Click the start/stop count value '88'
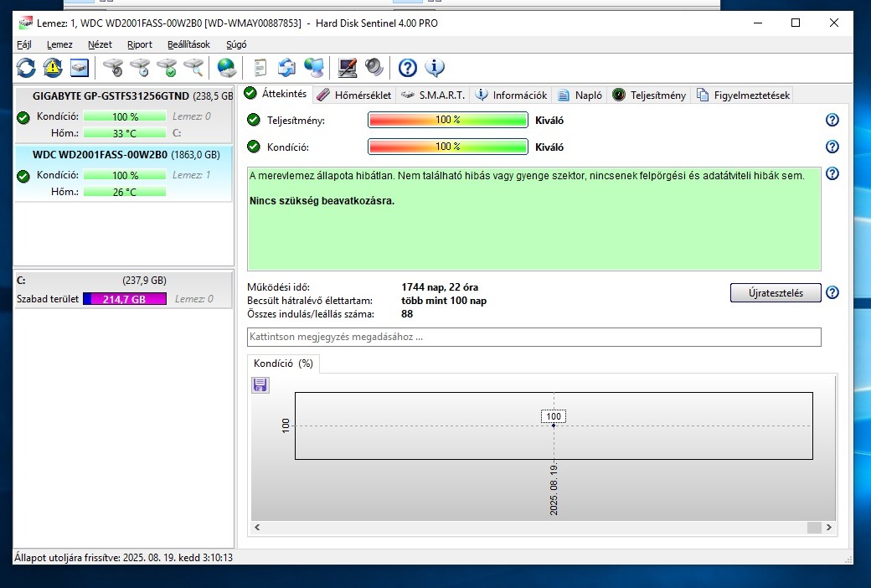 point(407,314)
